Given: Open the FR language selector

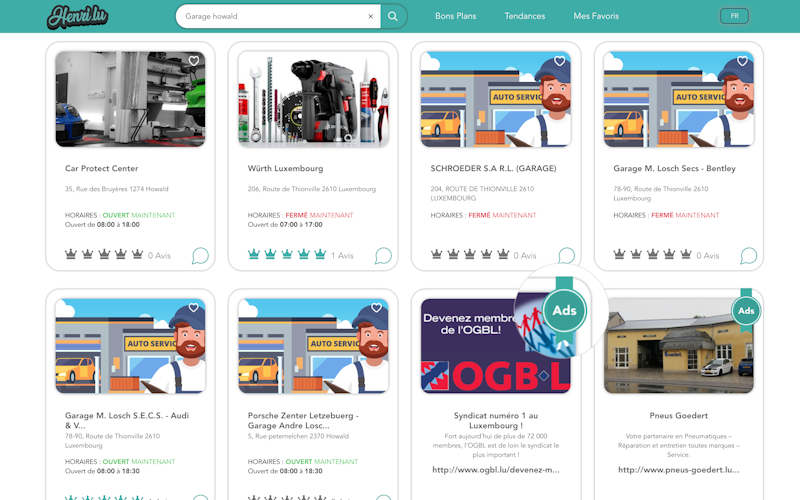Looking at the screenshot, I should (x=734, y=16).
